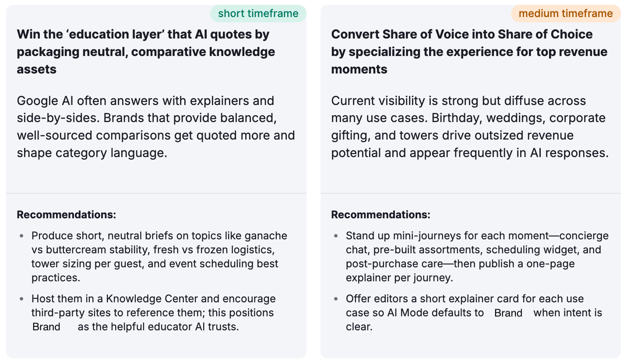Image resolution: width=627 pixels, height=364 pixels.
Task: Click the 'Brand' placeholder before 'as the helpful educator'
Action: [46, 327]
